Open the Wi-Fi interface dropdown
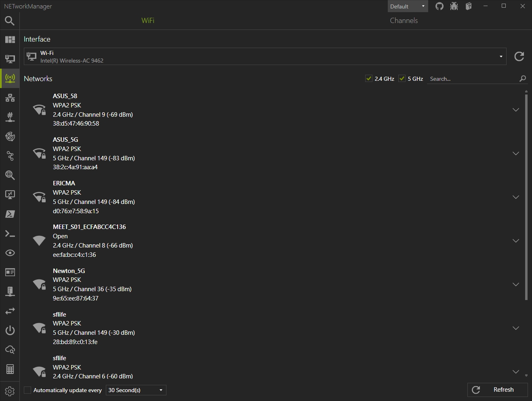Screen dimensions: 532x401 click(265, 57)
